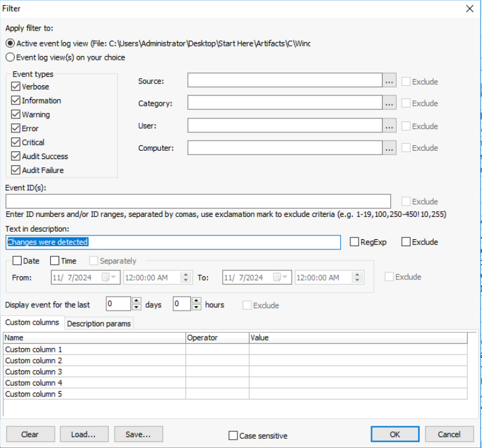Enable Exclude for Text in description

tap(406, 242)
